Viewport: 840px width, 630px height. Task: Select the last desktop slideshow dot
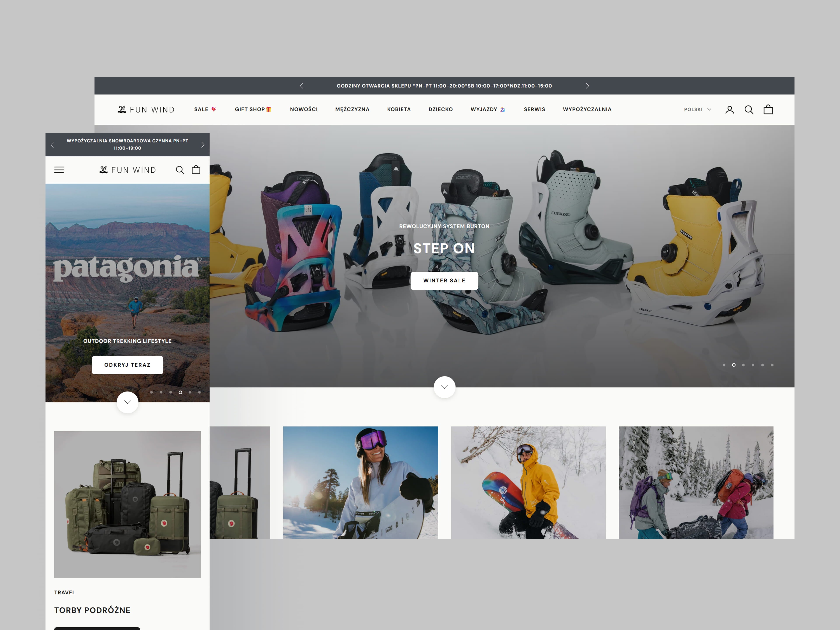coord(772,365)
